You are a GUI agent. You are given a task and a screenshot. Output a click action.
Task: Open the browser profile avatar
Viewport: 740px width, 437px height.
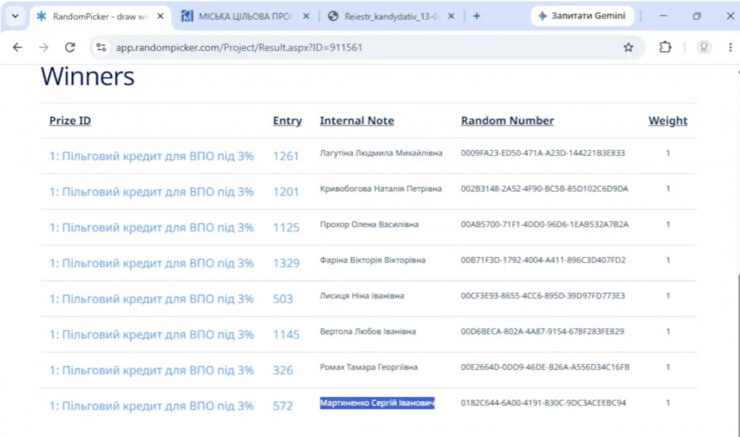coord(704,47)
